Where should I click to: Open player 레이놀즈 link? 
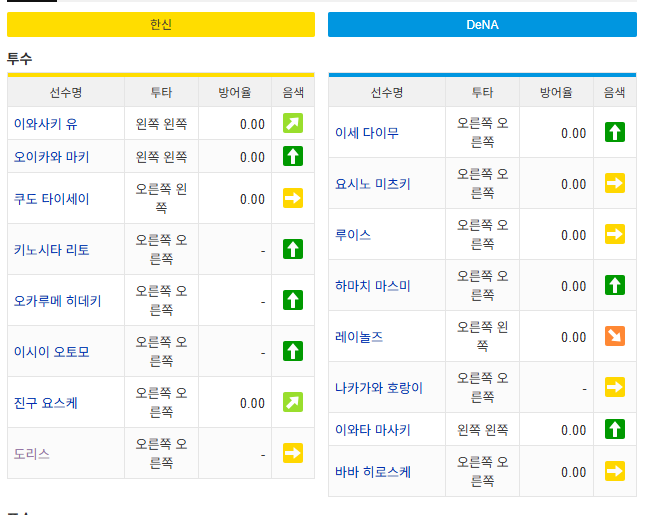359,337
